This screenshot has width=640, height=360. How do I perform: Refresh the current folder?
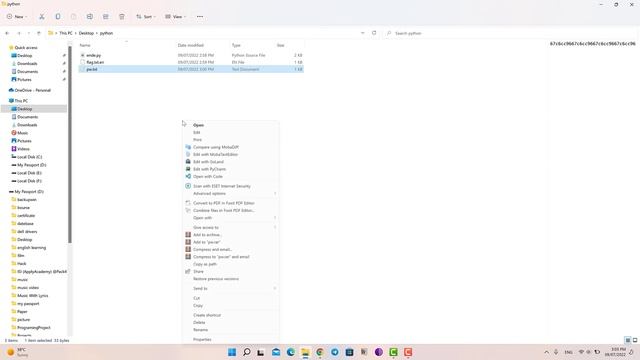[x=374, y=33]
